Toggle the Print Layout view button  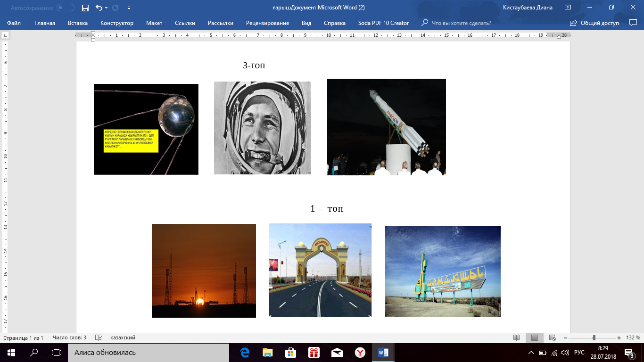pyautogui.click(x=535, y=338)
